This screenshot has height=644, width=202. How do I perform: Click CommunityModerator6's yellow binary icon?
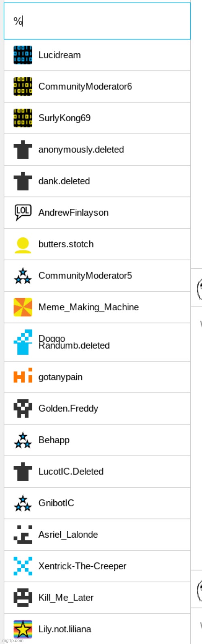[23, 86]
